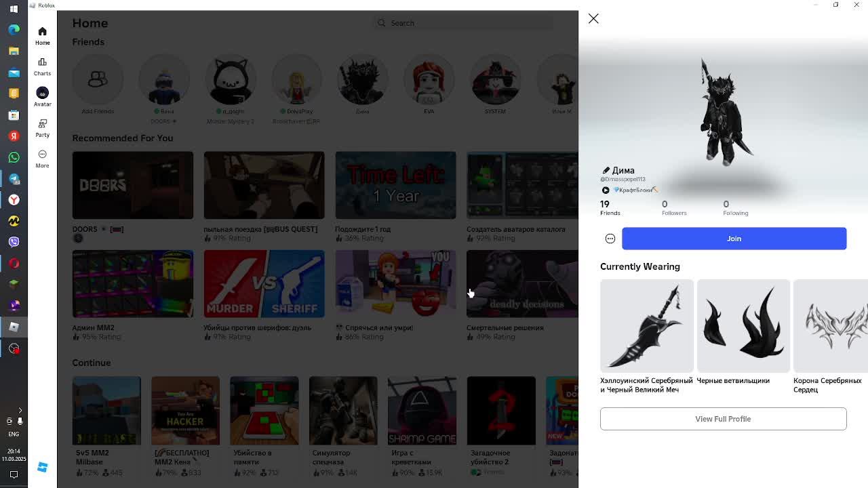This screenshot has height=488, width=868.
Task: Open Админ ММ2 game tile
Action: [133, 284]
